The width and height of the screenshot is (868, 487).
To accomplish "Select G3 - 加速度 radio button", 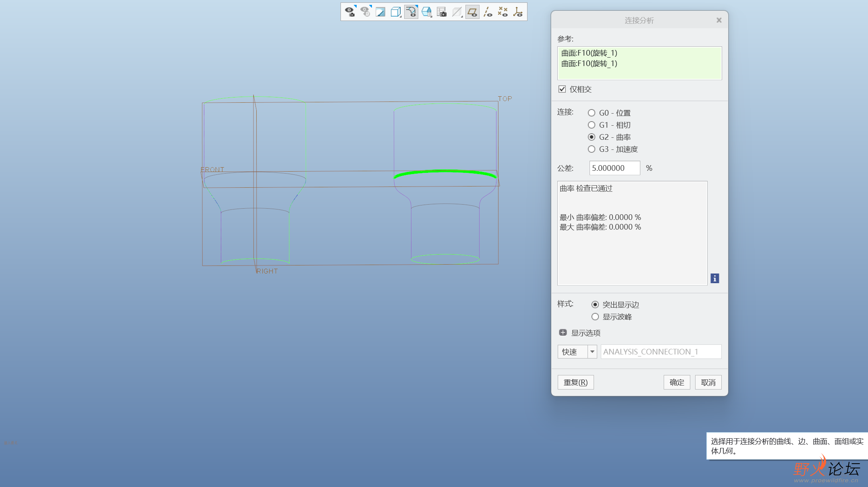I will [x=592, y=149].
